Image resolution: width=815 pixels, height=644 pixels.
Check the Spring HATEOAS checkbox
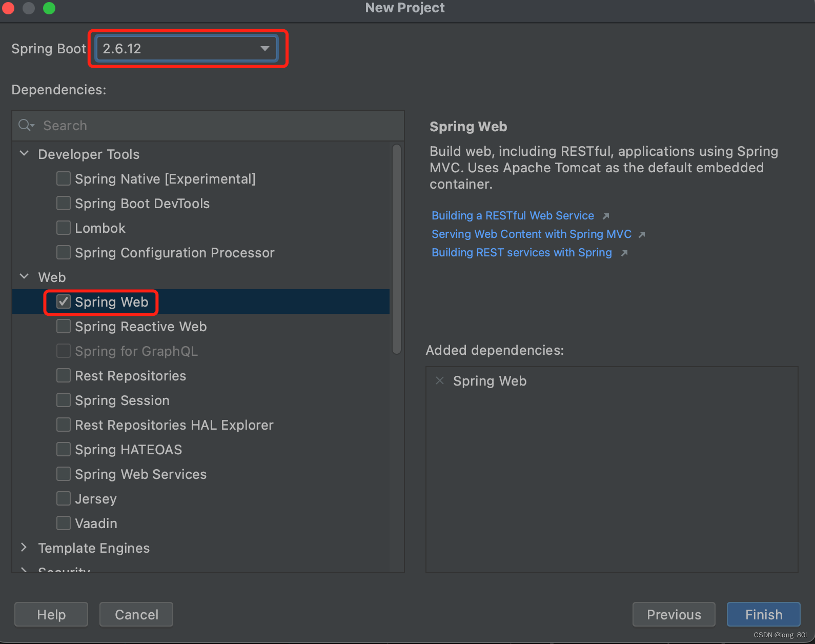(64, 449)
